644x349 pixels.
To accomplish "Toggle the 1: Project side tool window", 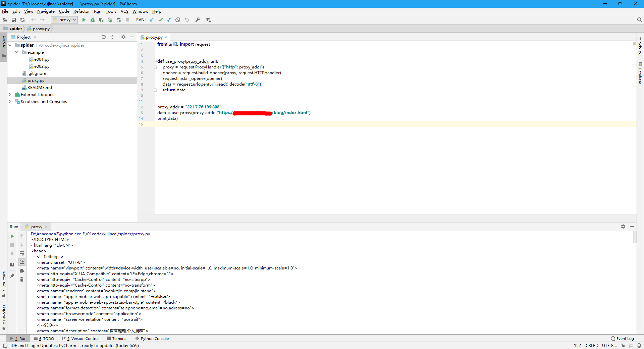I will pyautogui.click(x=4, y=47).
